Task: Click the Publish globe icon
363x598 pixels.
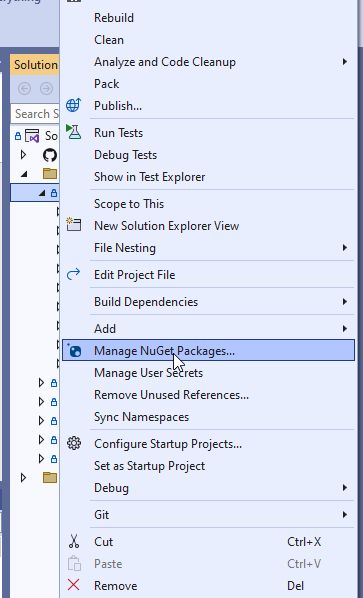Action: click(x=73, y=105)
